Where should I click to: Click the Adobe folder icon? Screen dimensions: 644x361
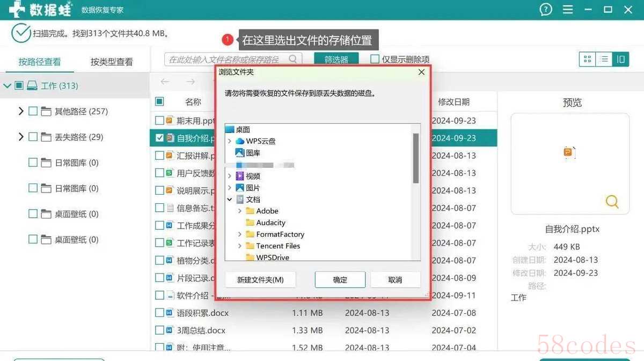[250, 211]
